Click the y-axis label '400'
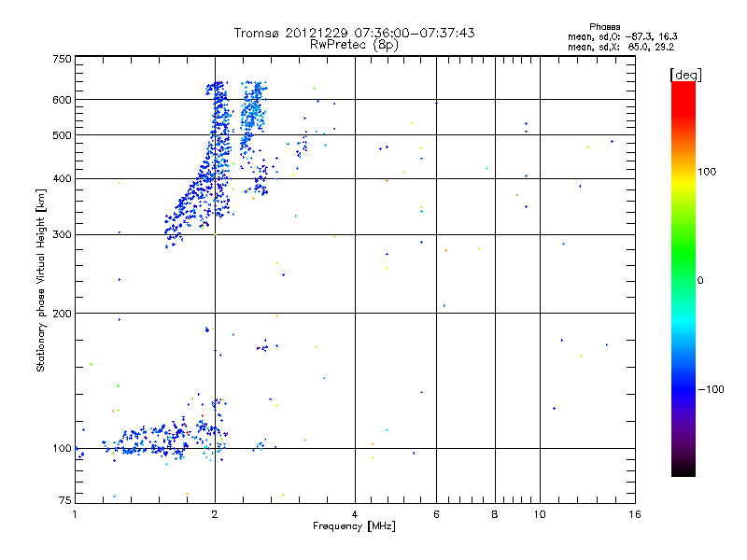This screenshot has width=747, height=560. [x=62, y=179]
